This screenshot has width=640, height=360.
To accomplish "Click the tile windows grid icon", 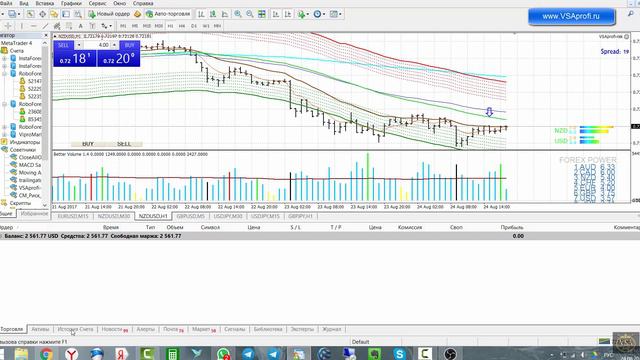I will tap(262, 14).
